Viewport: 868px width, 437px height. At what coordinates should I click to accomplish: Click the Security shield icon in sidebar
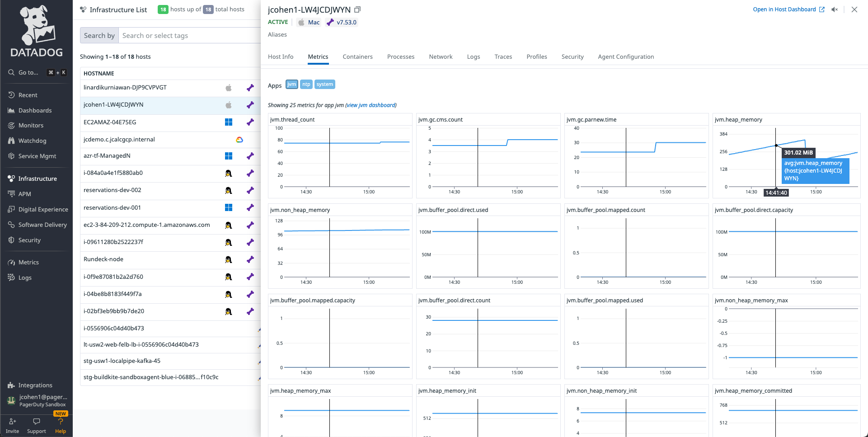[11, 240]
